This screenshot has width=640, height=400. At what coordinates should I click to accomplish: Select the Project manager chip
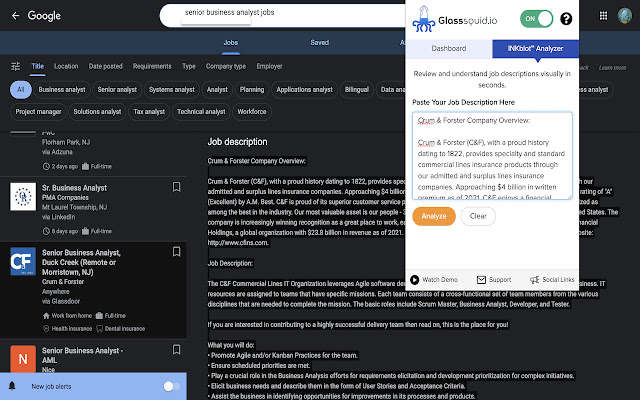point(38,112)
